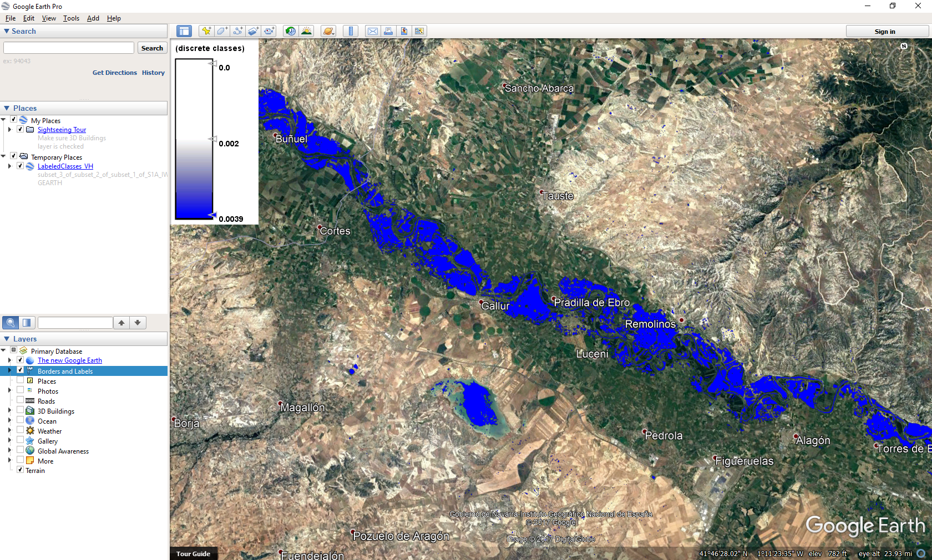The height and width of the screenshot is (560, 932).
Task: Collapse the Layers panel header triangle
Action: tap(7, 339)
